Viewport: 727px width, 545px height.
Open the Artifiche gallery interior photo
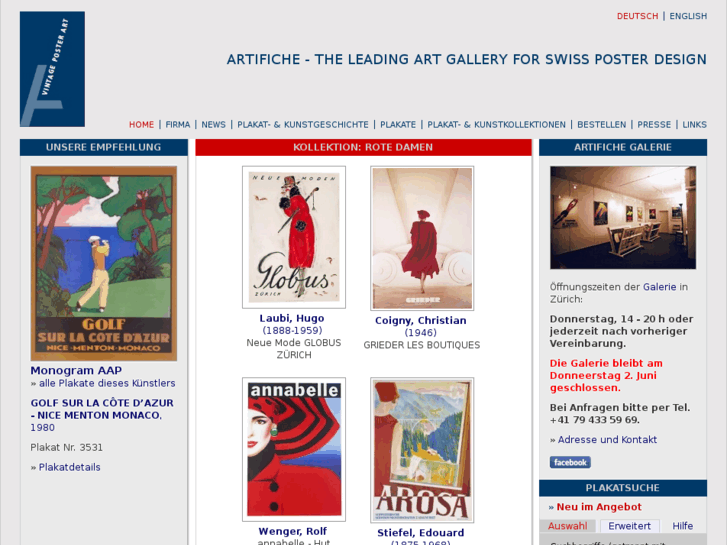[623, 218]
